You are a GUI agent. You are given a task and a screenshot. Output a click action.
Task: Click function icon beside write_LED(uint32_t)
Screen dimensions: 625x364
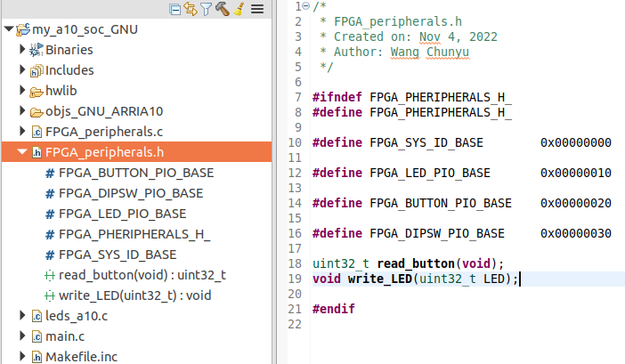click(x=50, y=295)
